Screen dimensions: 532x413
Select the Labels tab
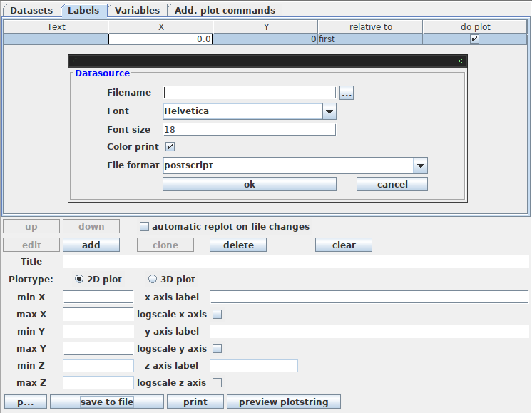pos(83,11)
